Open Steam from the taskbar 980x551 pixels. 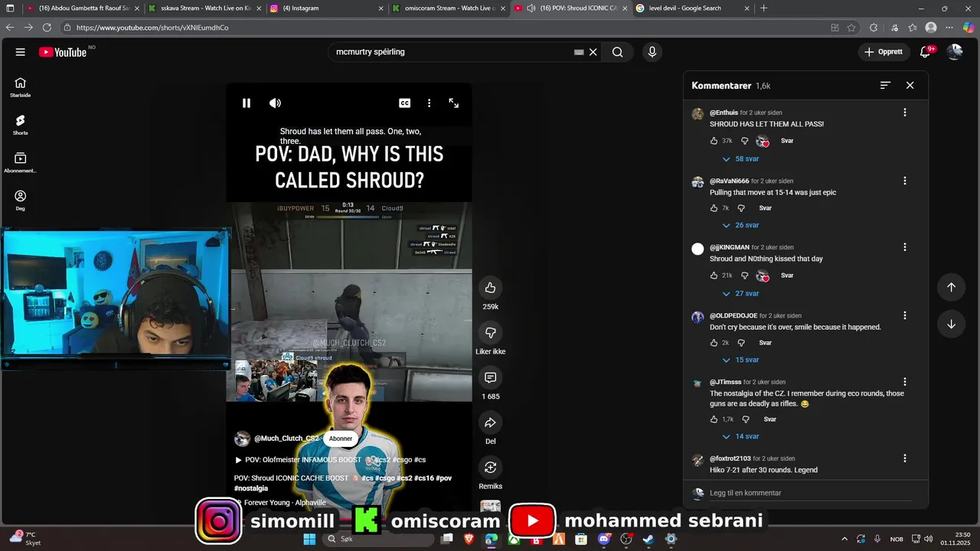point(648,540)
